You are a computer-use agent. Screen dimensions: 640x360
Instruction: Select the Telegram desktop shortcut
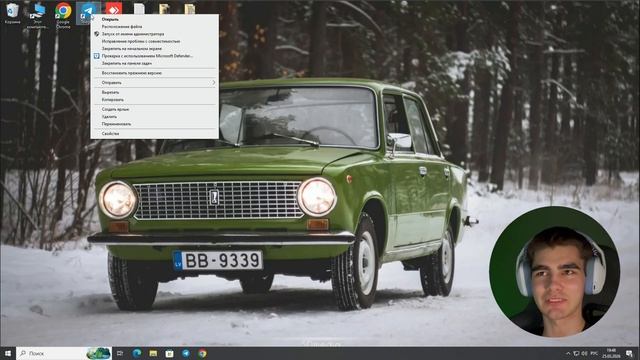click(x=87, y=12)
